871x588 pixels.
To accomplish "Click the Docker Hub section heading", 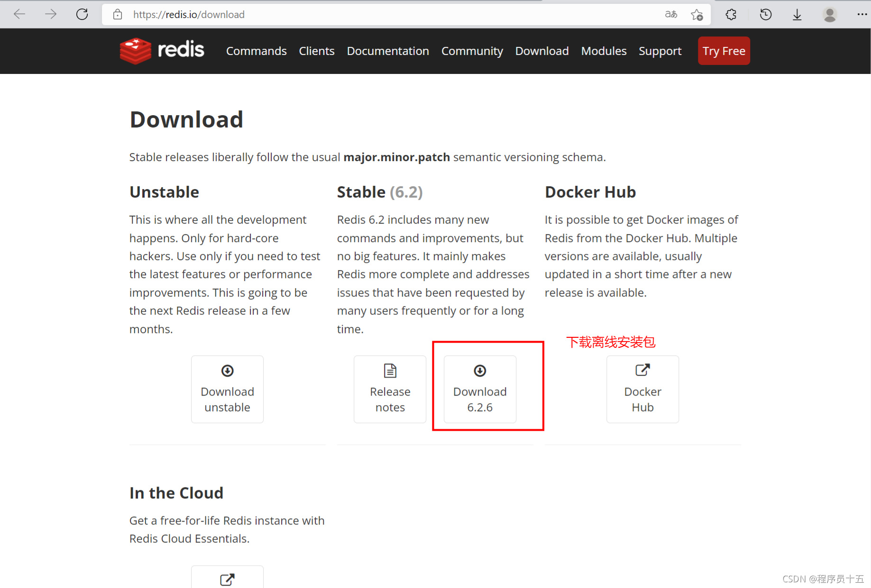I will tap(590, 192).
